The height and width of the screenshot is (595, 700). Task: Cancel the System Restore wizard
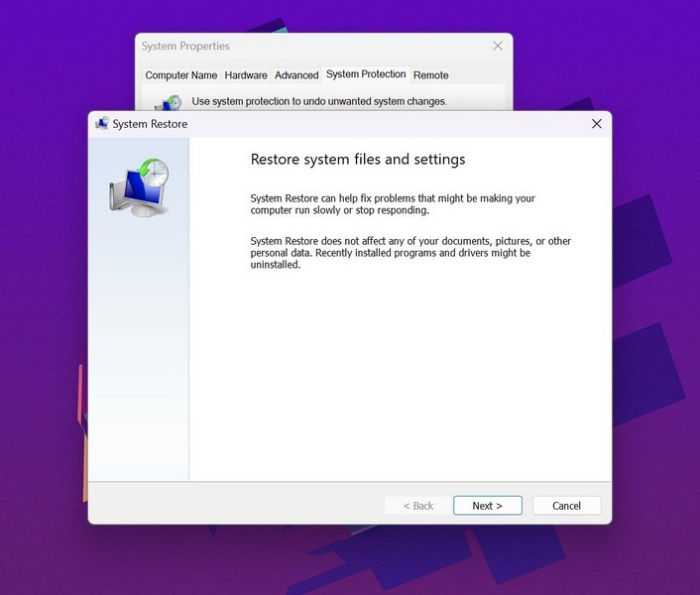coord(566,506)
